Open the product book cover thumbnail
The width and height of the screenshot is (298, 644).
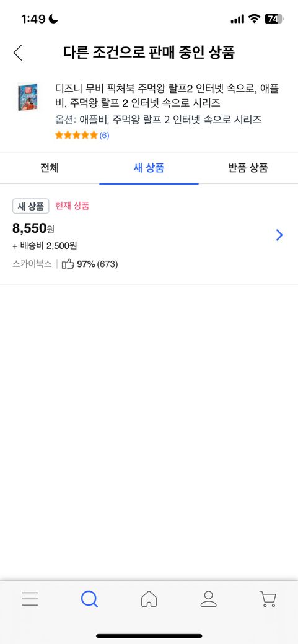coord(27,97)
